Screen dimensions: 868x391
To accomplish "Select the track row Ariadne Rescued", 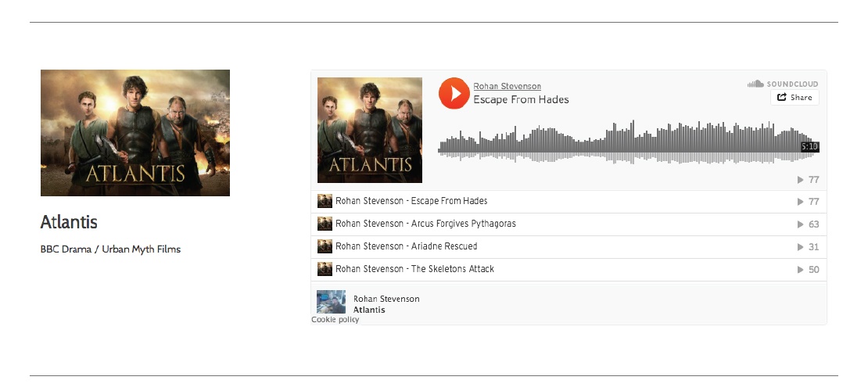I will coord(569,247).
